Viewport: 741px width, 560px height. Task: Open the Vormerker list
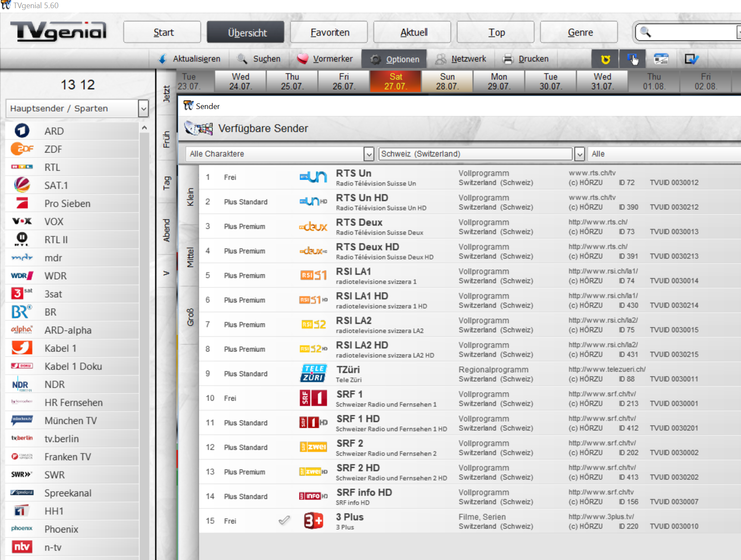pyautogui.click(x=325, y=59)
